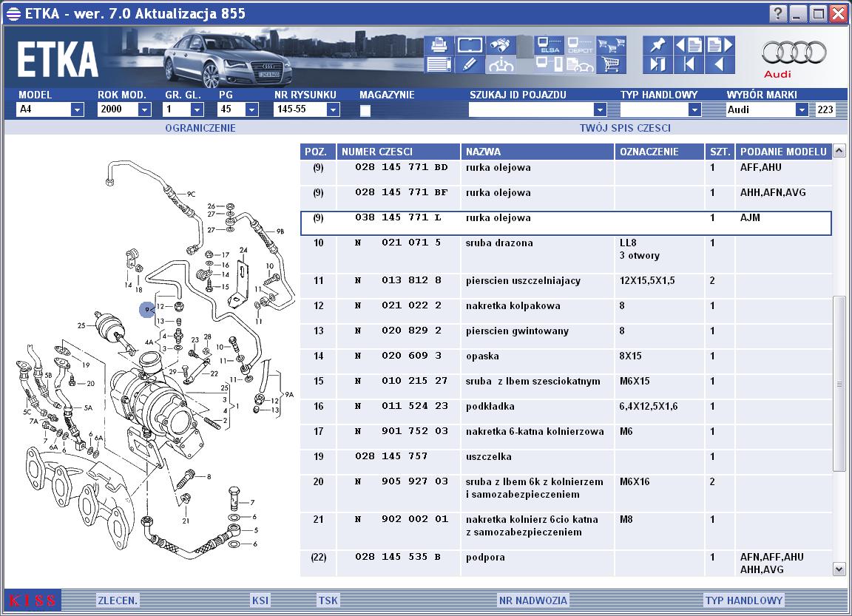
Task: Click the KISS logo in the bottom bar
Action: point(33,600)
